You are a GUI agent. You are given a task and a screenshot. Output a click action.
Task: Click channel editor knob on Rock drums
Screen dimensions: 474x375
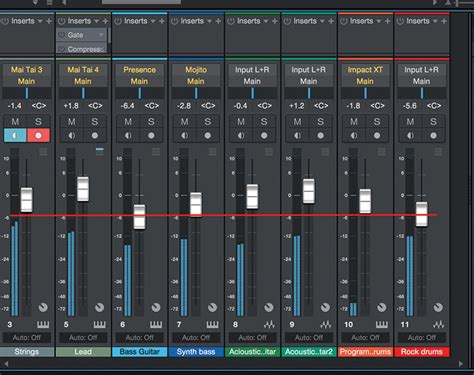(438, 307)
